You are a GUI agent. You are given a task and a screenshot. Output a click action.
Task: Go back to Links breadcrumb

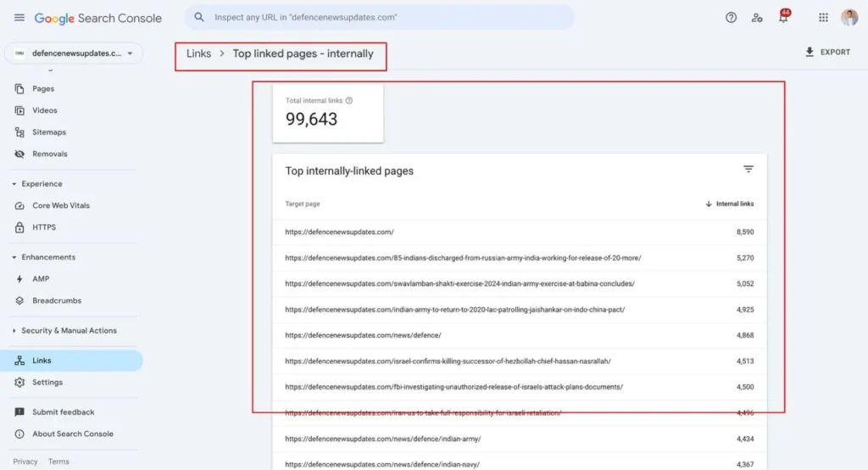click(x=198, y=53)
